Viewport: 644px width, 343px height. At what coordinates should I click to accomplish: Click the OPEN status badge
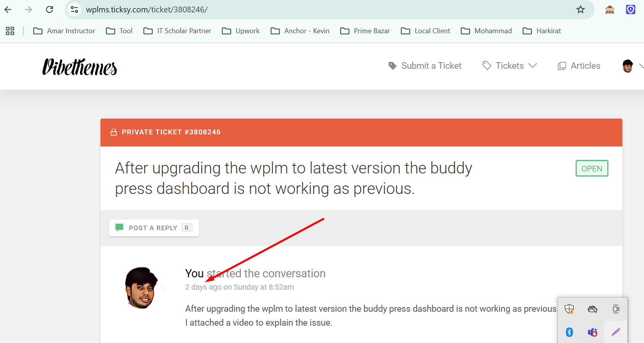coord(592,168)
